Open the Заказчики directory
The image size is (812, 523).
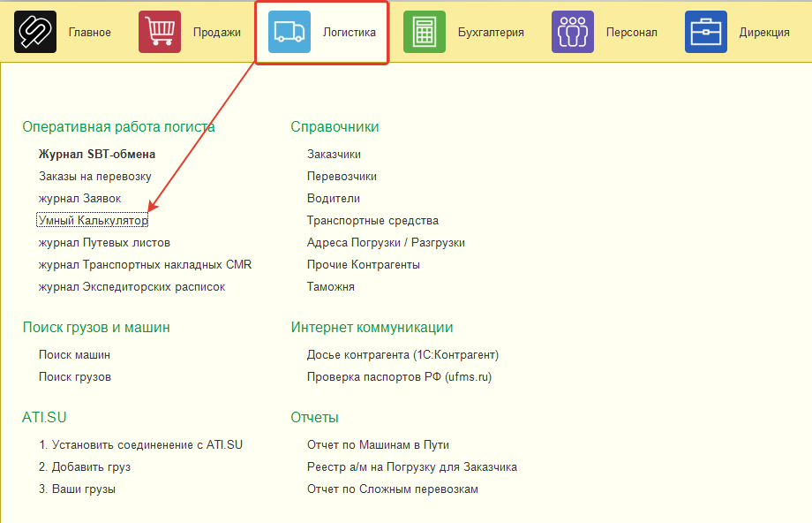pyautogui.click(x=334, y=154)
